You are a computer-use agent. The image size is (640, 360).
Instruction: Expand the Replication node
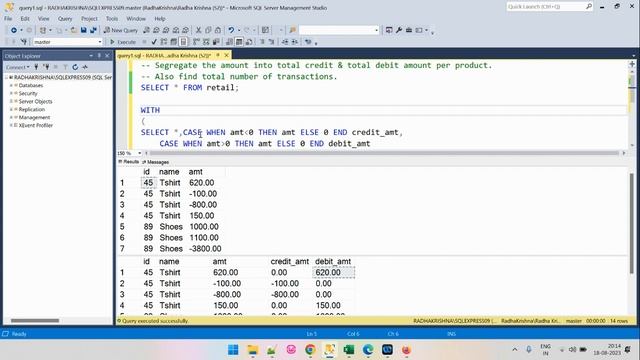click(11, 109)
